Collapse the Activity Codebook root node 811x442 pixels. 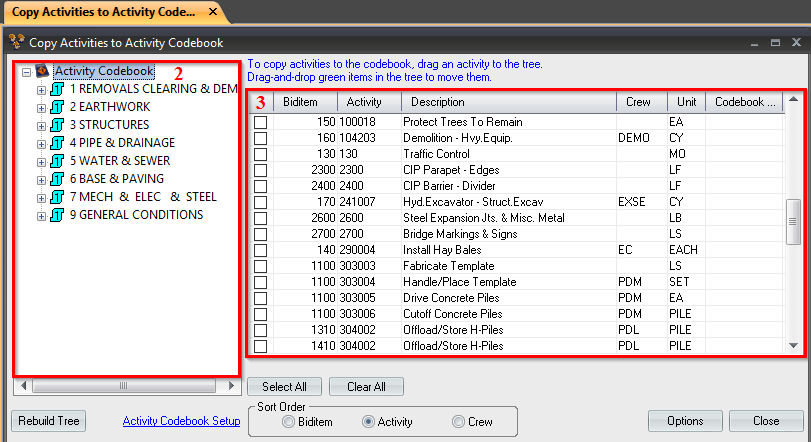tap(26, 72)
